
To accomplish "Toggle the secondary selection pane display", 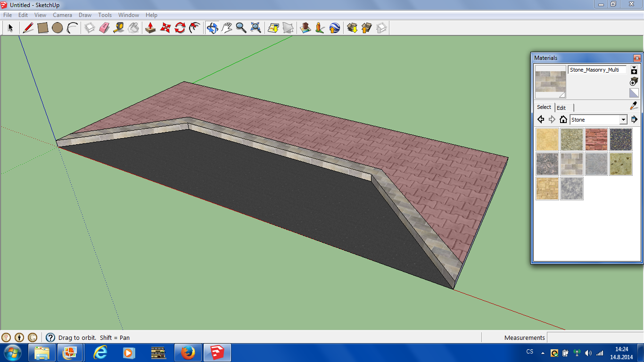I will tap(634, 70).
